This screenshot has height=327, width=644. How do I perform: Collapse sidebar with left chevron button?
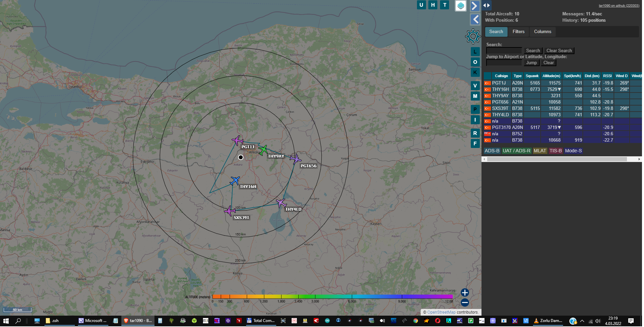475,19
